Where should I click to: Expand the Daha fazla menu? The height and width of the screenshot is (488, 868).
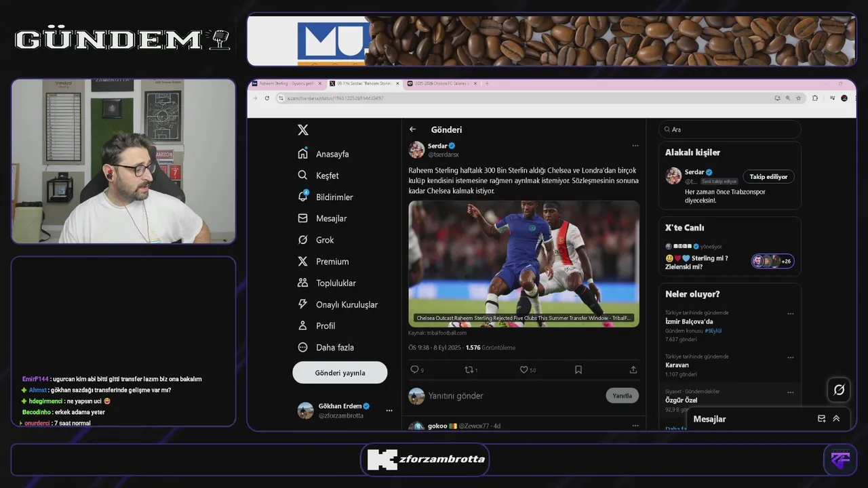coord(326,348)
